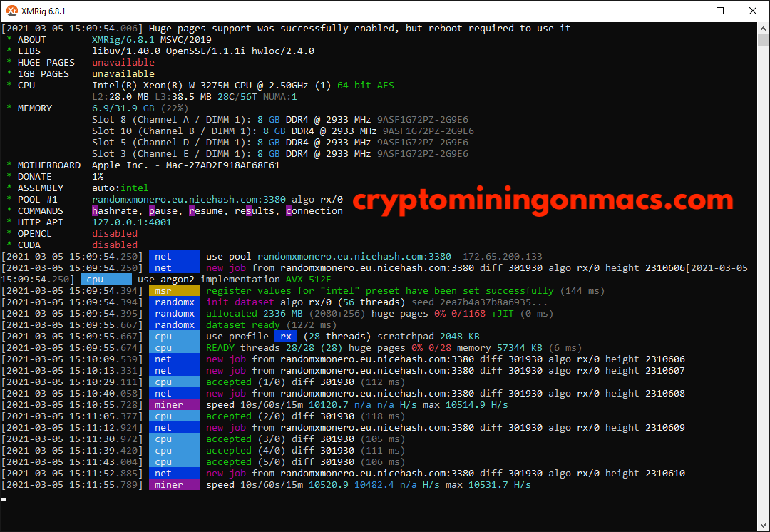Select "XMRig/6.8.1" in the ABOUT row

[123, 40]
